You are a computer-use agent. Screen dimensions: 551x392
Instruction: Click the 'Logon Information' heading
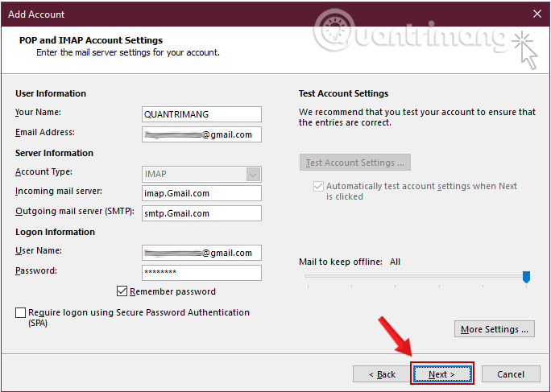click(55, 232)
